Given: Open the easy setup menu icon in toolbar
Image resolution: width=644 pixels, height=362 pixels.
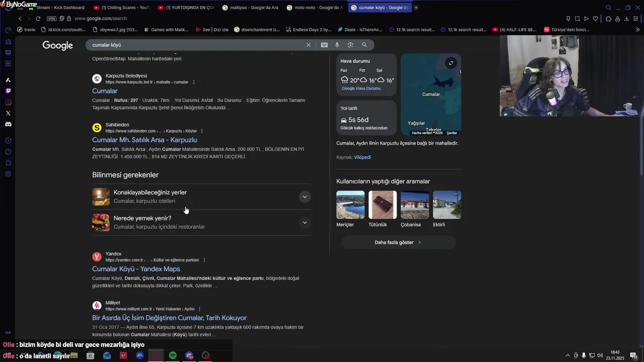Looking at the screenshot, I should tap(636, 19).
